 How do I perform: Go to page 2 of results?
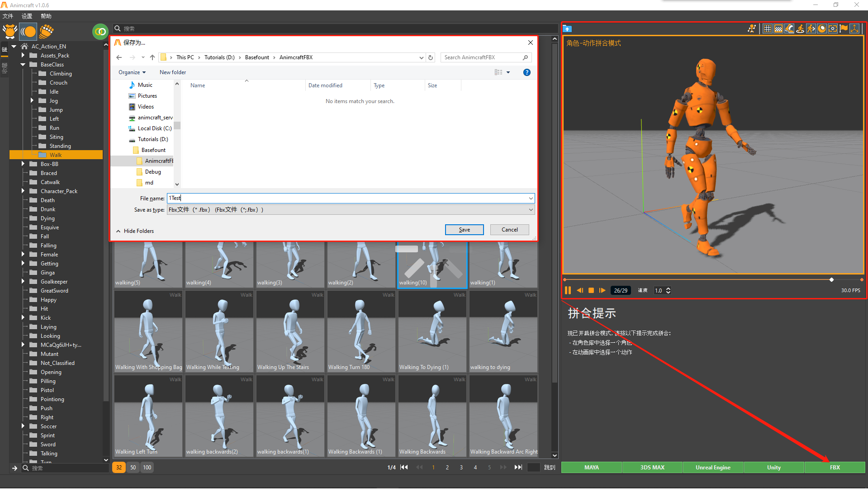[x=447, y=468]
